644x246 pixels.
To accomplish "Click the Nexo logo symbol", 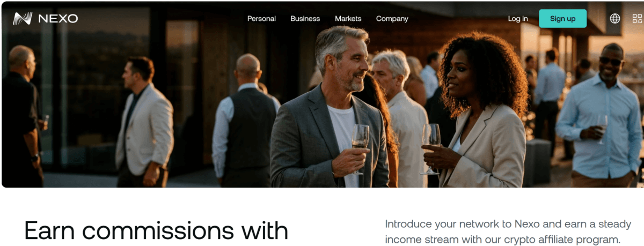I will 23,19.
